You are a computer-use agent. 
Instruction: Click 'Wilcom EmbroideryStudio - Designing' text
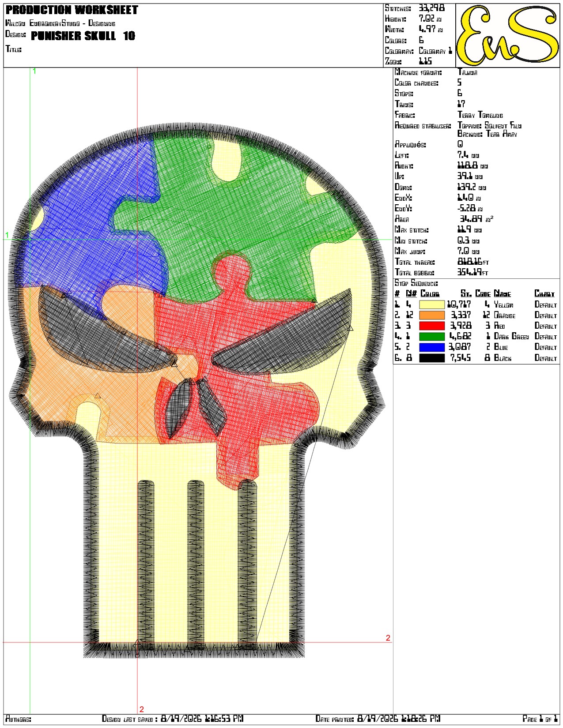click(x=60, y=23)
